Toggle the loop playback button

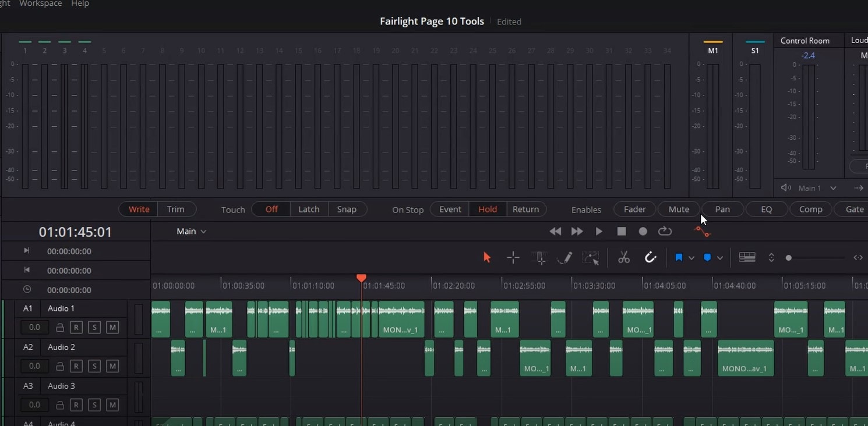click(x=665, y=232)
